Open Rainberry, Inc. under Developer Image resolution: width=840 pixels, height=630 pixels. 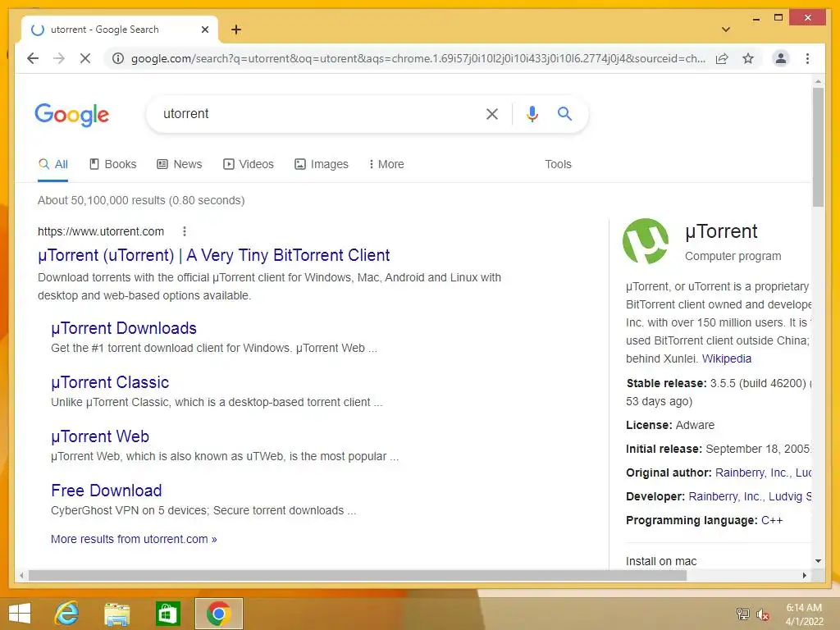pyautogui.click(x=725, y=496)
